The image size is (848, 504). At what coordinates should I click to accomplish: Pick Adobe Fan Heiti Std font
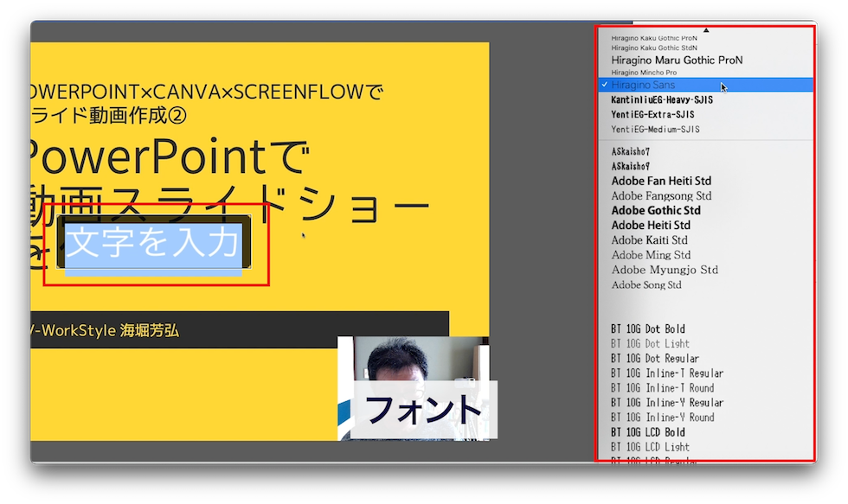coord(661,181)
